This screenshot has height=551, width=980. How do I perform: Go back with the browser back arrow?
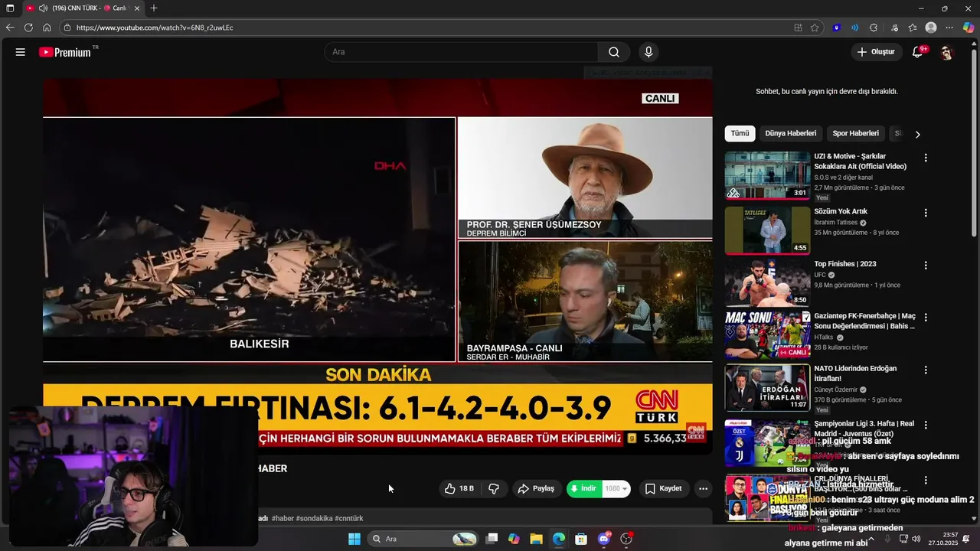click(10, 28)
